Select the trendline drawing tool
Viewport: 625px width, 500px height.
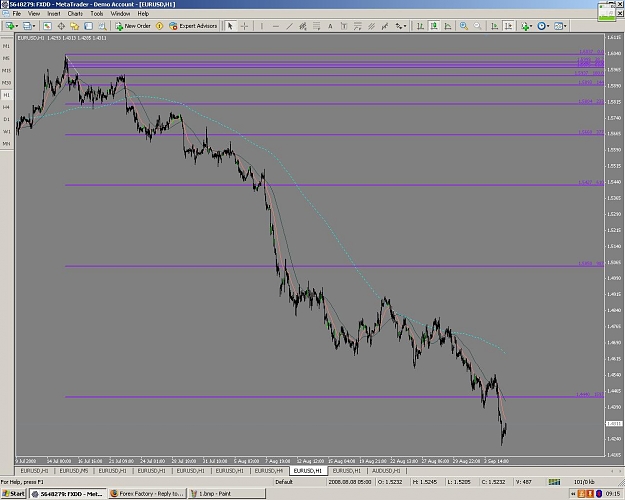pos(289,26)
